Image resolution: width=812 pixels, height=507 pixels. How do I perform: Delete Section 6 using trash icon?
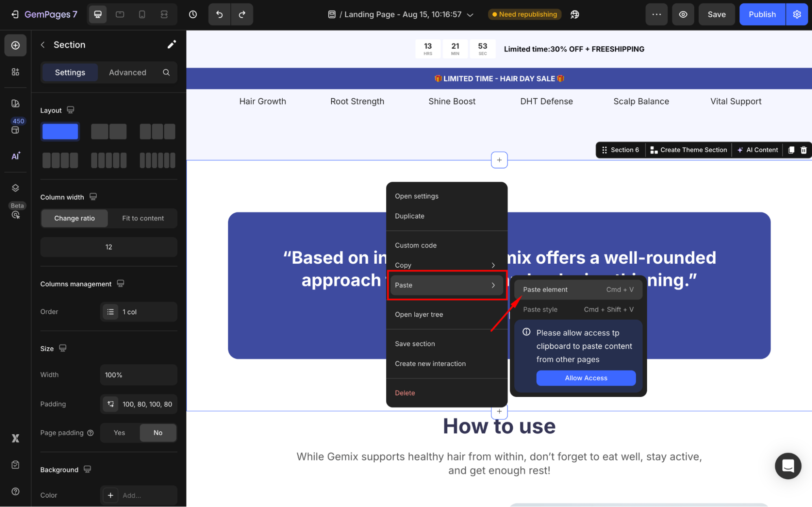pos(803,150)
